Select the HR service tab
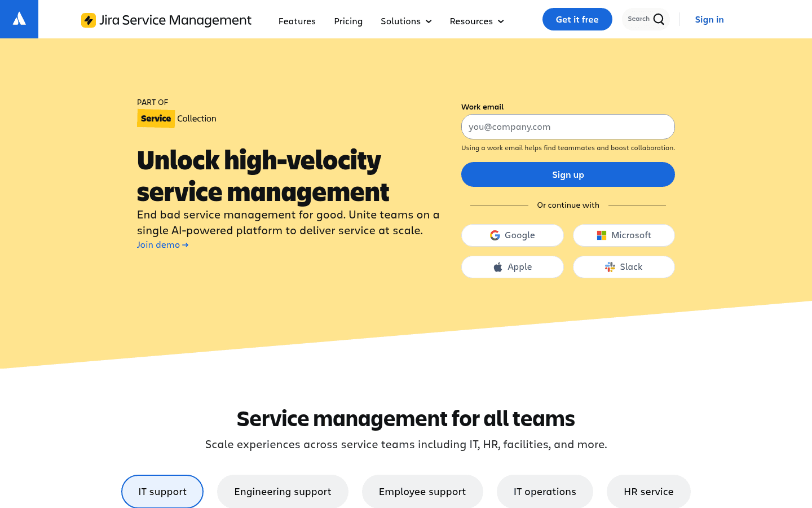This screenshot has height=508, width=812. pos(648,492)
